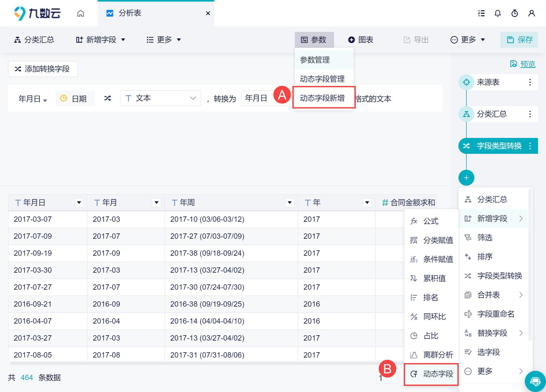Open the 文本 type combo box
This screenshot has width=546, height=392.
pyautogui.click(x=161, y=98)
